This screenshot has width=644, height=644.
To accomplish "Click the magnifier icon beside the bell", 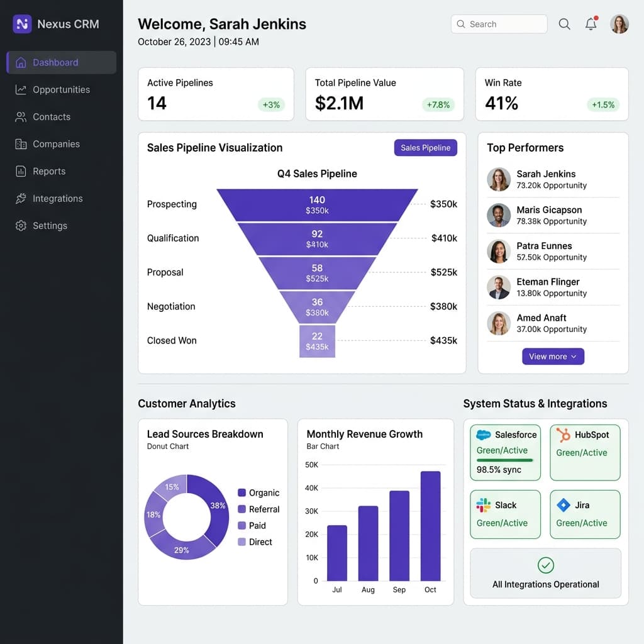I will (x=564, y=24).
